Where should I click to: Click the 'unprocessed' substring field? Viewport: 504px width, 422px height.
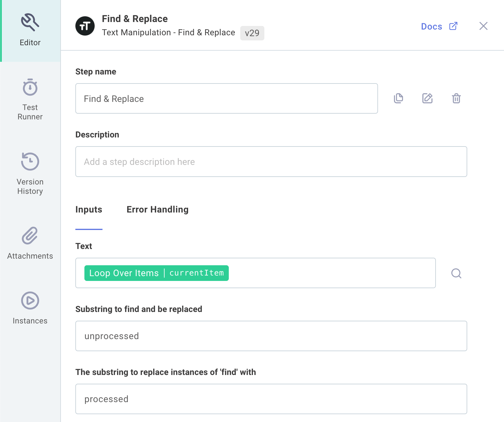271,336
